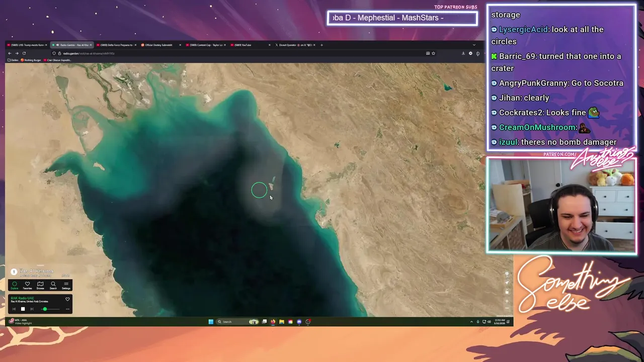Switch to Content Cop Taylor browser tab

[205, 45]
